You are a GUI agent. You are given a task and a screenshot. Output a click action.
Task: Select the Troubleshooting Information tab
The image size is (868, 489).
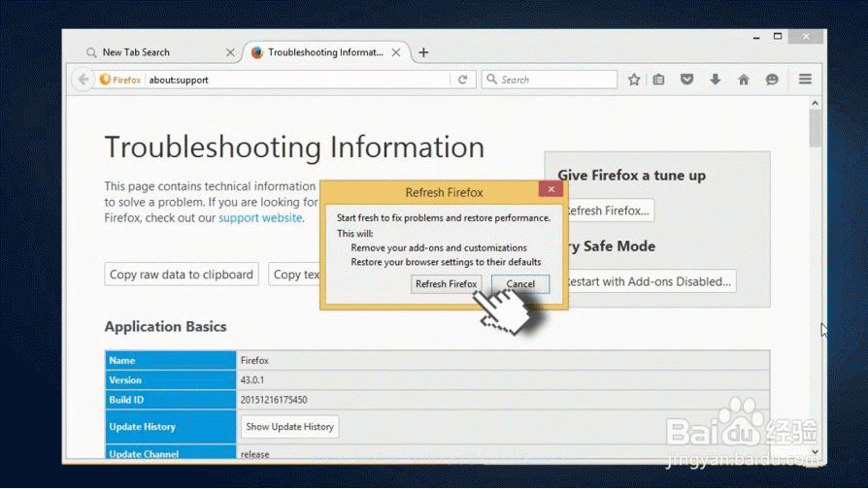pyautogui.click(x=326, y=52)
